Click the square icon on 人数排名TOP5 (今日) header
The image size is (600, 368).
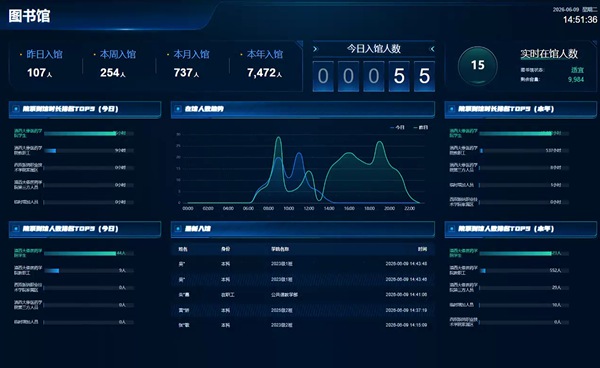[16, 229]
